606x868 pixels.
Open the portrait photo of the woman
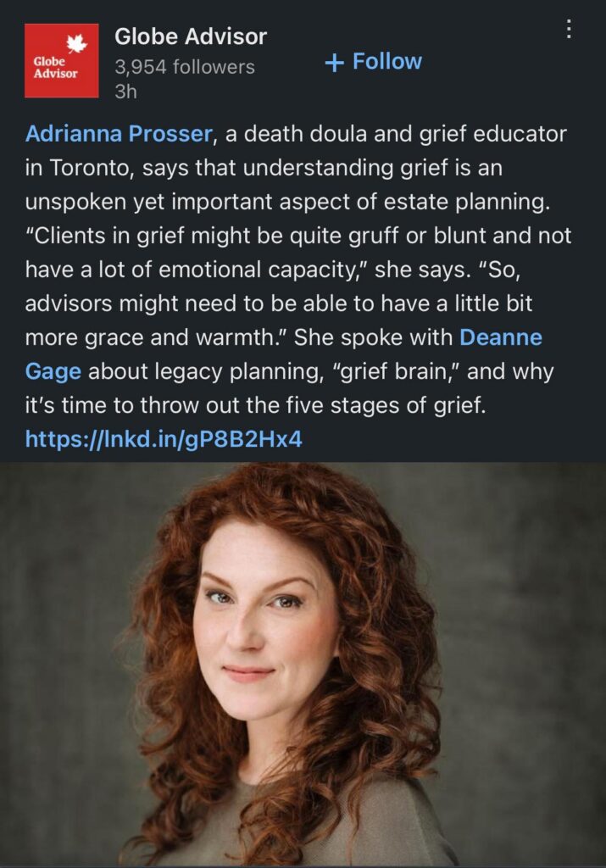303,665
